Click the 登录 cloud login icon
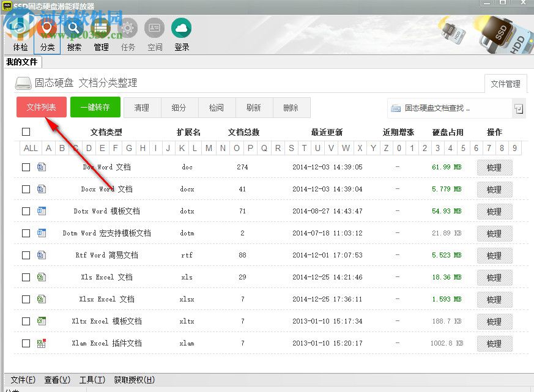The width and height of the screenshot is (534, 392). pyautogui.click(x=182, y=28)
